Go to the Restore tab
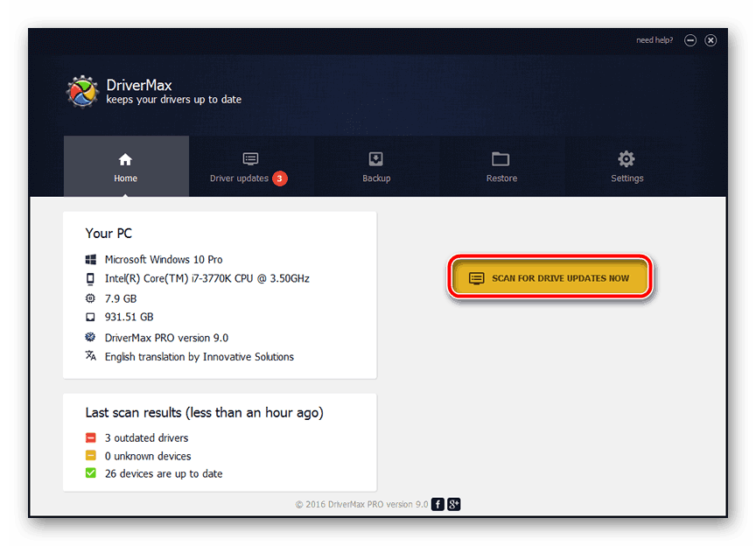Image resolution: width=756 pixels, height=546 pixels. pyautogui.click(x=501, y=166)
